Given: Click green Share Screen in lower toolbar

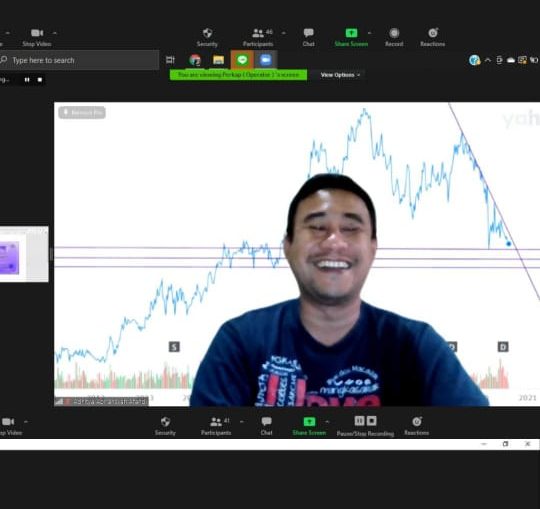Looking at the screenshot, I should [x=309, y=426].
